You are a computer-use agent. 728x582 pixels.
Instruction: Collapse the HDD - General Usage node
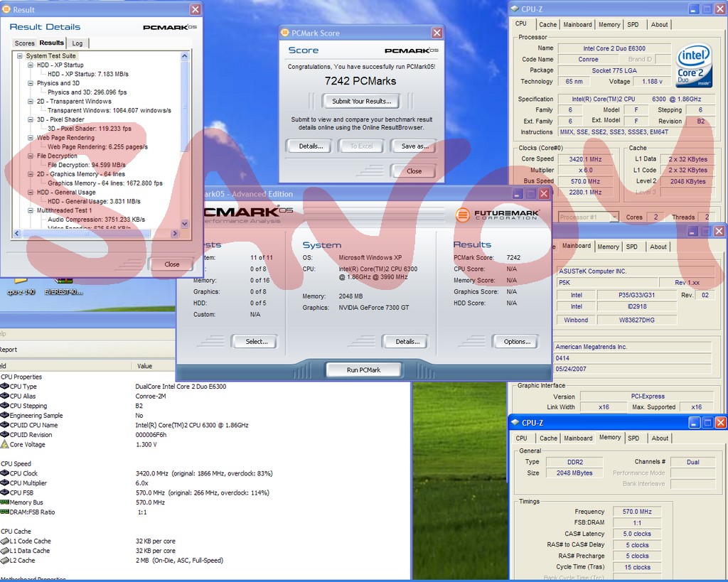31,192
